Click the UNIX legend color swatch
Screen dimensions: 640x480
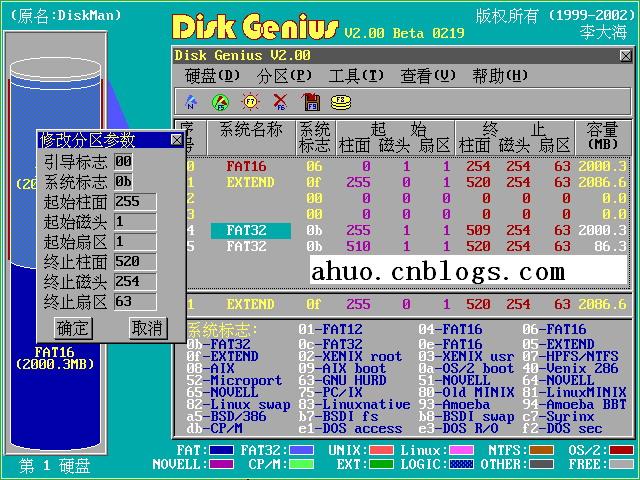click(381, 450)
